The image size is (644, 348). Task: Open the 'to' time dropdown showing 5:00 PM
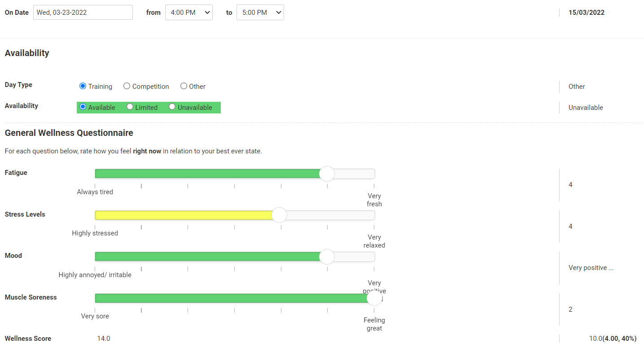[260, 13]
